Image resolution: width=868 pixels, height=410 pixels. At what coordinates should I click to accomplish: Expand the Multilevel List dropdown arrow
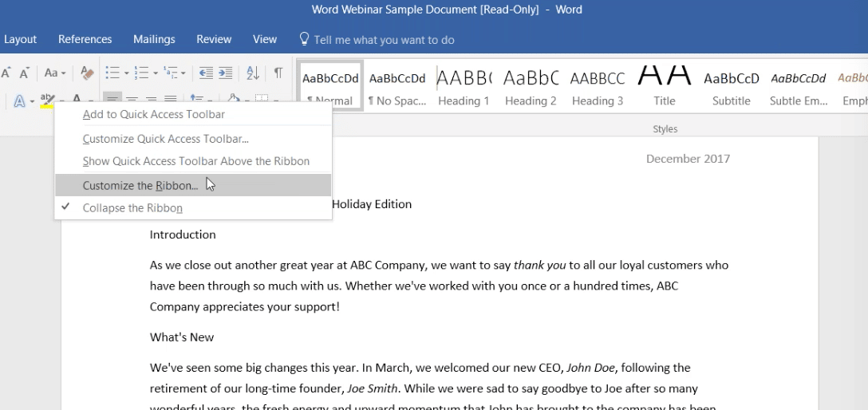coord(183,73)
